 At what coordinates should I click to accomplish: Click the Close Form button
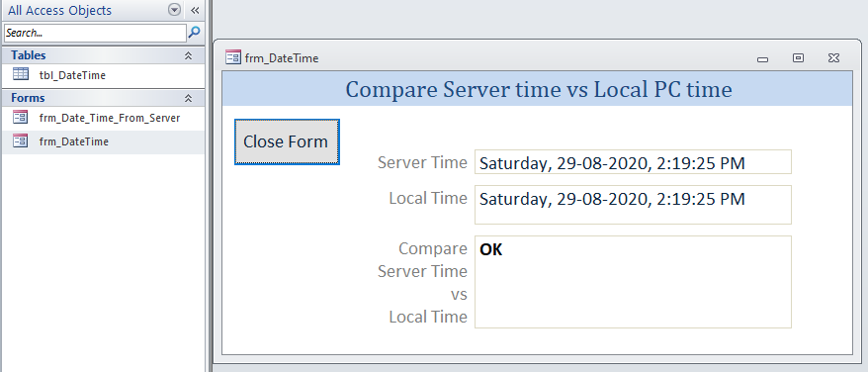pos(287,141)
